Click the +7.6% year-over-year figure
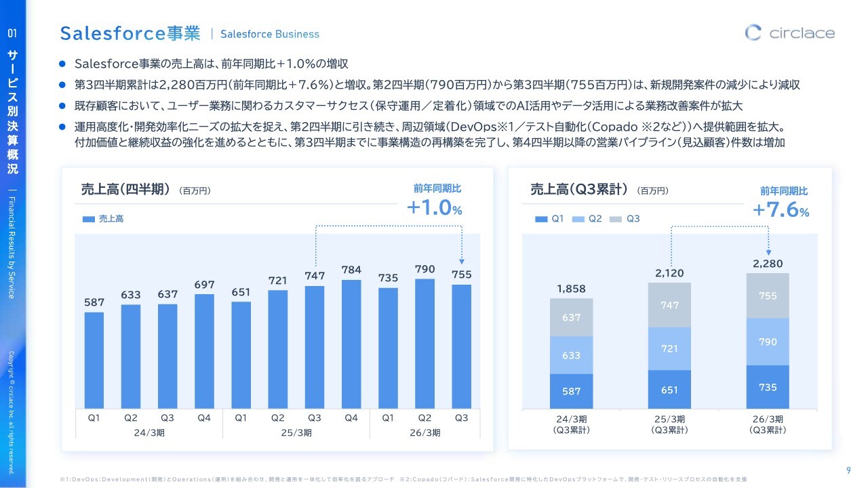 click(x=781, y=210)
